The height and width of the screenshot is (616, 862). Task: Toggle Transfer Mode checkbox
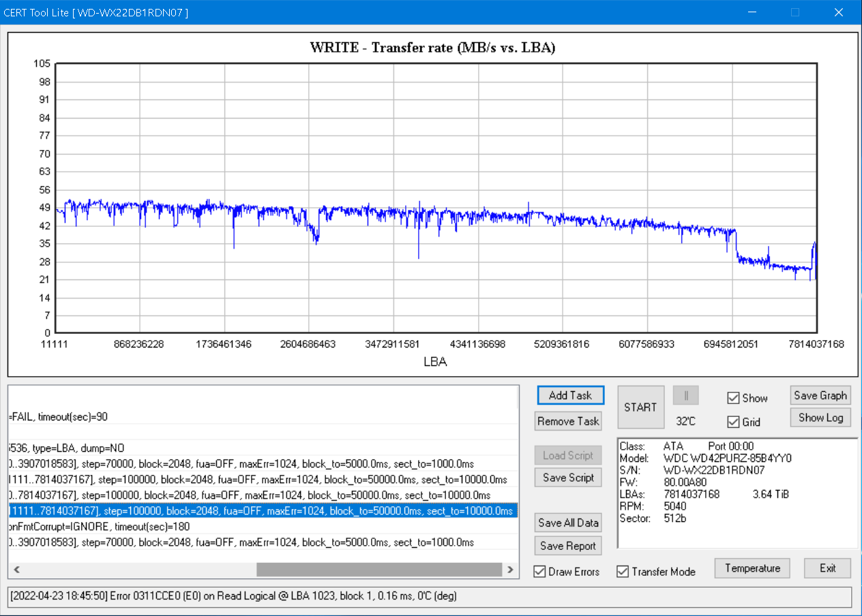(x=623, y=572)
